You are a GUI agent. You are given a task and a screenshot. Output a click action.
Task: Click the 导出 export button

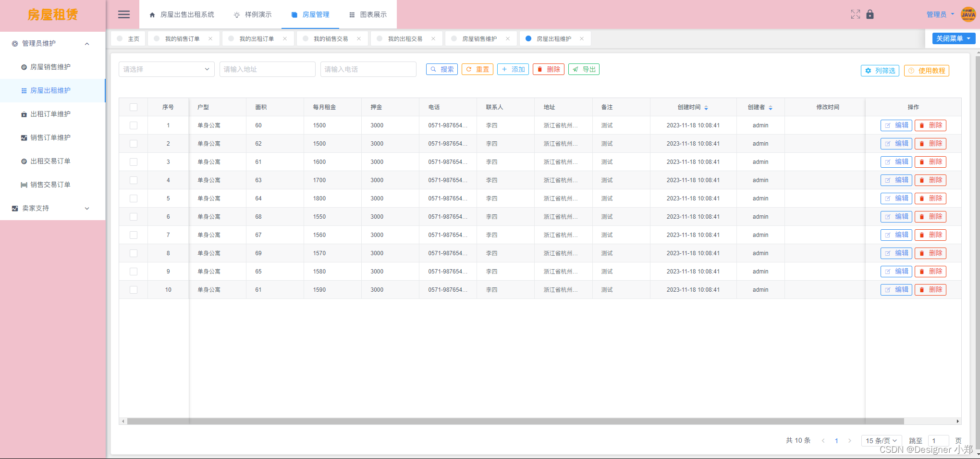(584, 69)
